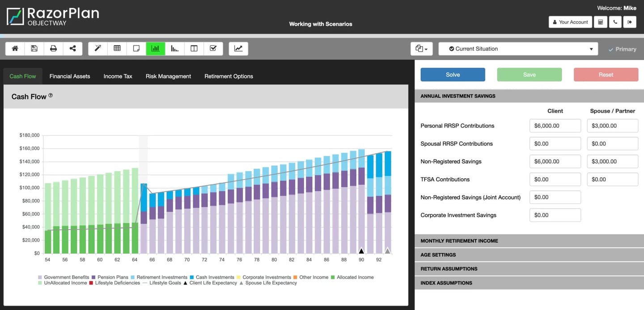This screenshot has height=310, width=644.
Task: Toggle Pension Plans legend swatch
Action: click(94, 277)
